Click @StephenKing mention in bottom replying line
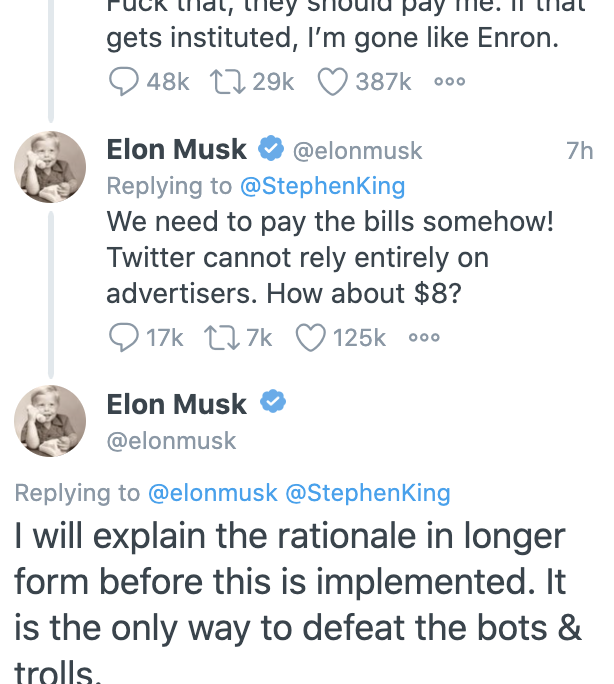Viewport: 614px width, 684px height. 367,492
